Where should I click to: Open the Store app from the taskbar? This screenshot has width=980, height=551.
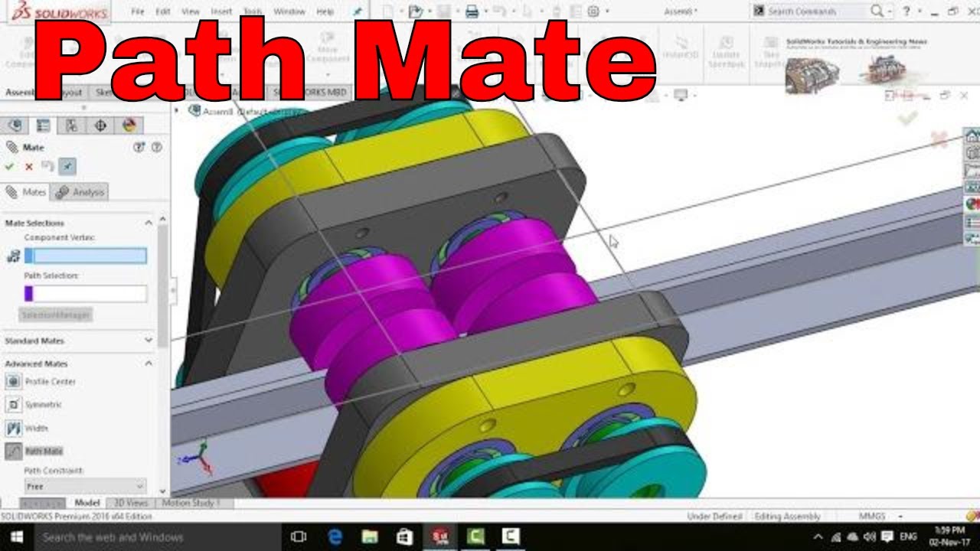click(405, 537)
